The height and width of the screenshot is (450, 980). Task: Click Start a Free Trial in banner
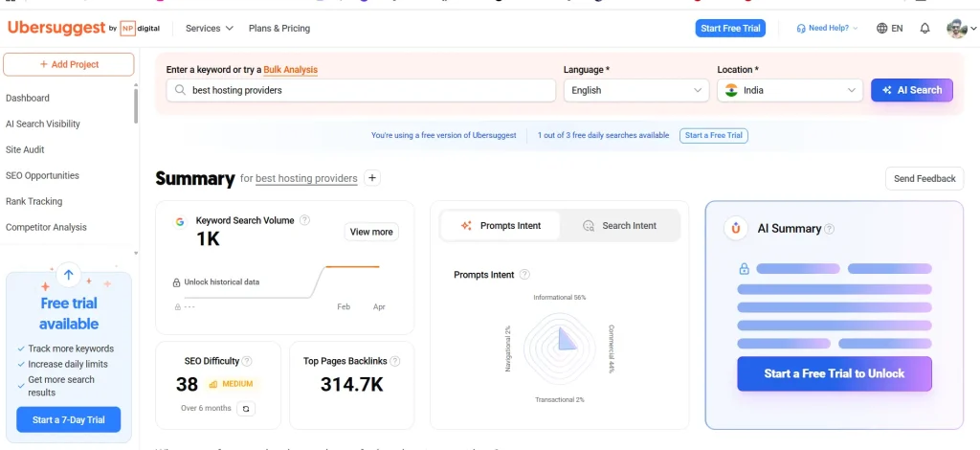pos(714,136)
